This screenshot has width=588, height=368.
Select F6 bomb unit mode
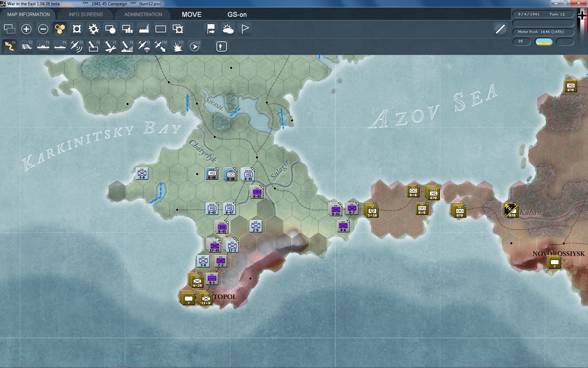pyautogui.click(x=93, y=46)
